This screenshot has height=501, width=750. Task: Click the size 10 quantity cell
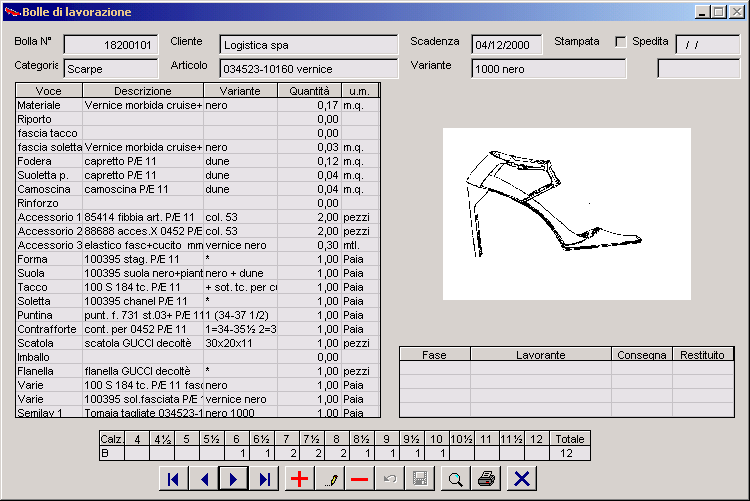436,453
